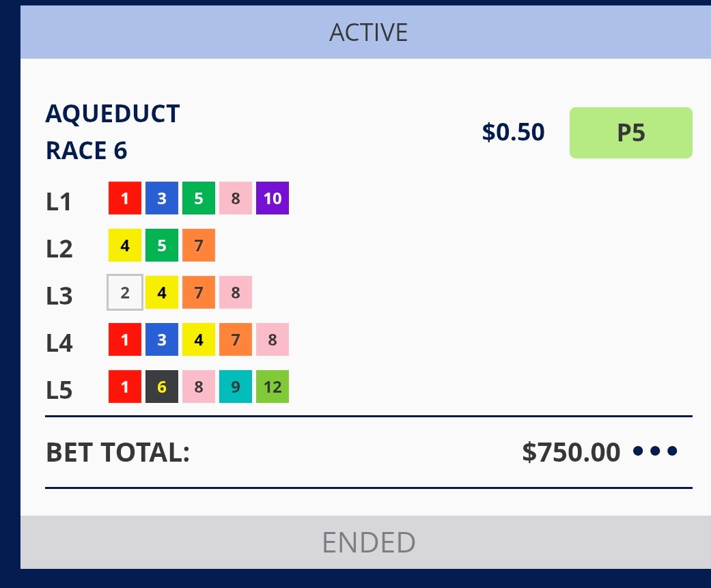Click teal horse 9 in leg L5
The image size is (711, 588).
click(236, 387)
